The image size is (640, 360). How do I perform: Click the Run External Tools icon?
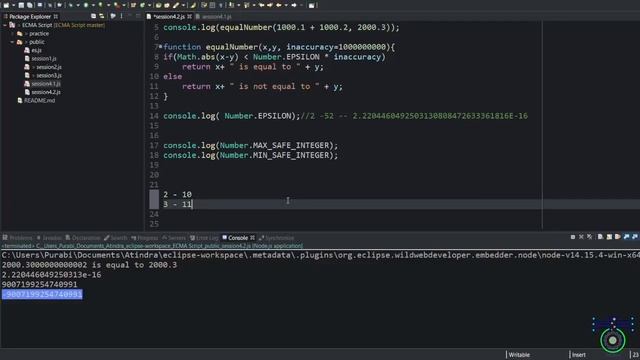pyautogui.click(x=117, y=5)
